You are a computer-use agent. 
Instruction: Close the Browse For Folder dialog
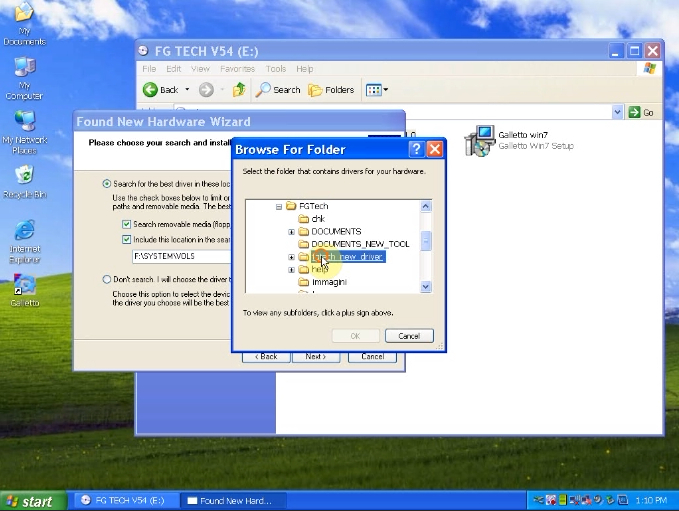(x=434, y=149)
